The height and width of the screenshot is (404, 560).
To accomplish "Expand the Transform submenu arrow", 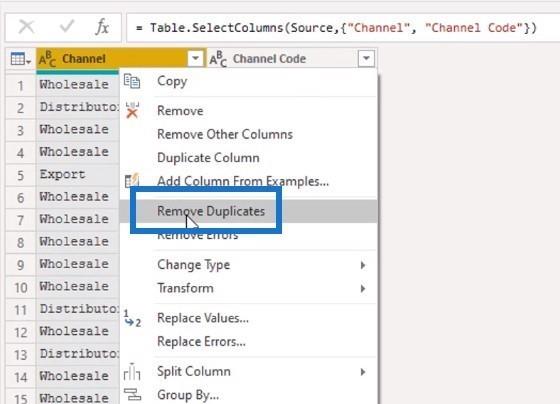I will point(362,288).
